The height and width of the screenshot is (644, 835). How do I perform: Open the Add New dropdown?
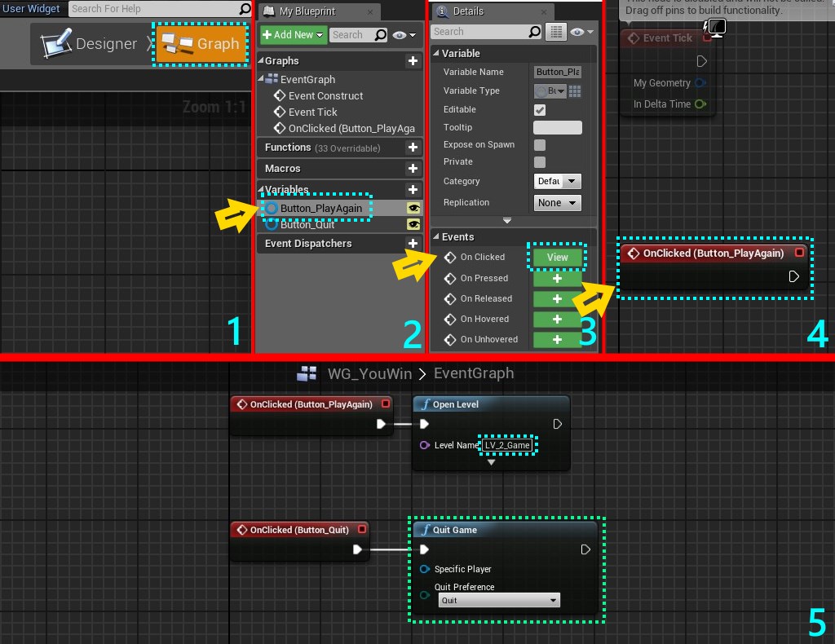click(x=293, y=34)
